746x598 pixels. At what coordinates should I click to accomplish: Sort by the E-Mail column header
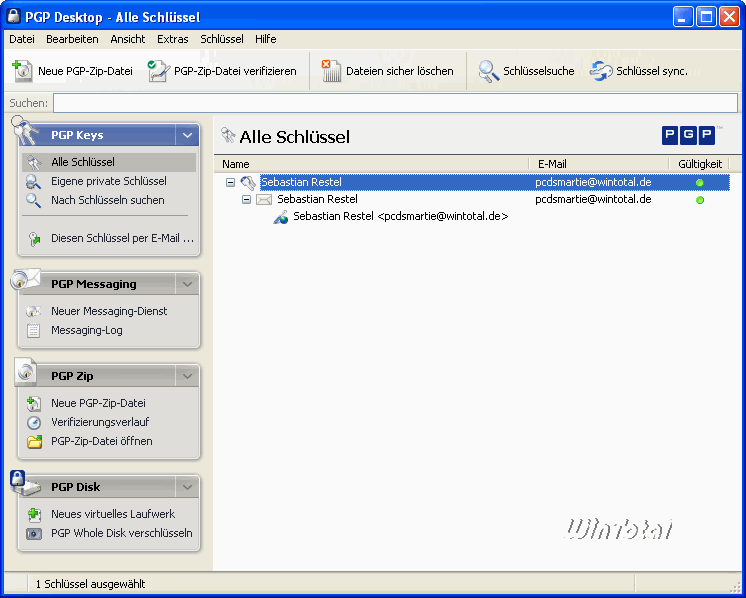pos(599,164)
